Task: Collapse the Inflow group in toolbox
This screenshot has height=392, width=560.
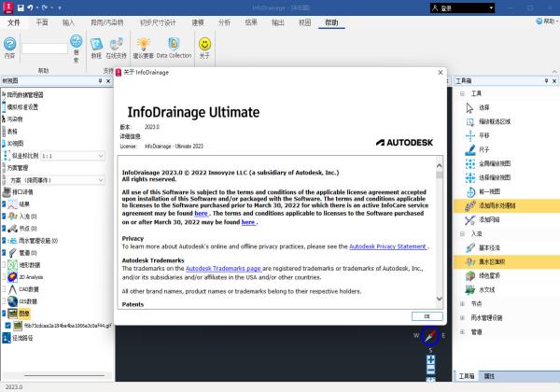Action: click(x=462, y=234)
